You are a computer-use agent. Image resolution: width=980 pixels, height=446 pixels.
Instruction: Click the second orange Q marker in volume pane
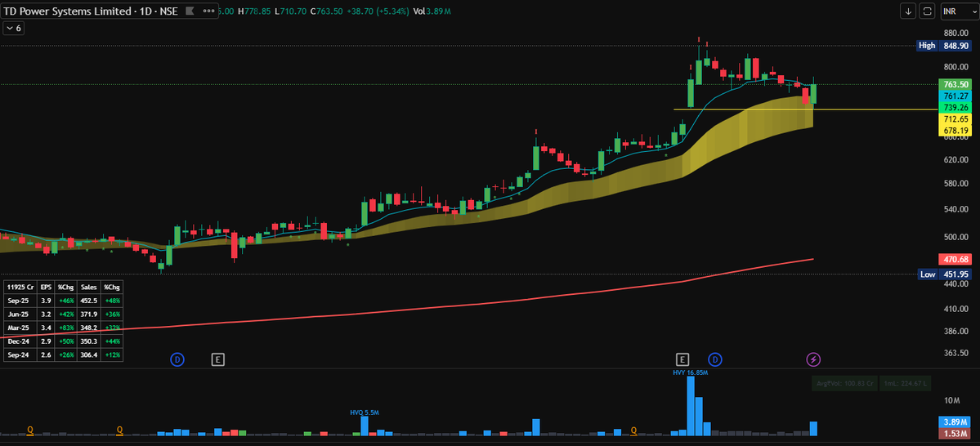pos(119,429)
